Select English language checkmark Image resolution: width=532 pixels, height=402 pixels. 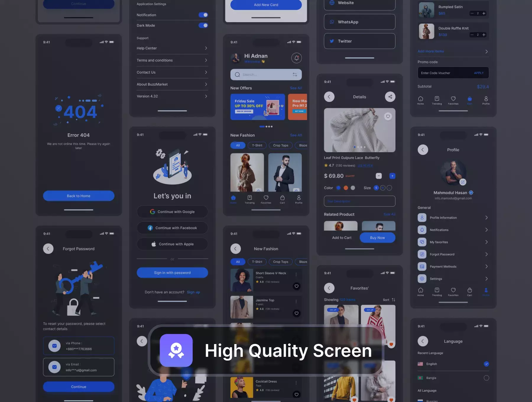pyautogui.click(x=486, y=364)
